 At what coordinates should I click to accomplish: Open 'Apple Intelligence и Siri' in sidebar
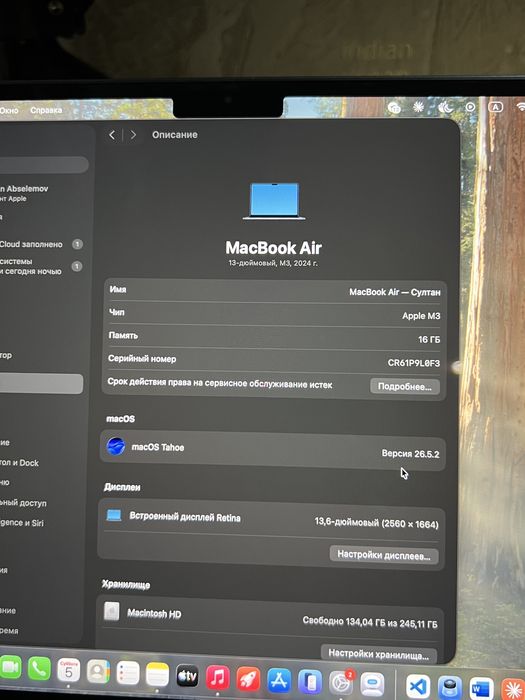tap(21, 523)
